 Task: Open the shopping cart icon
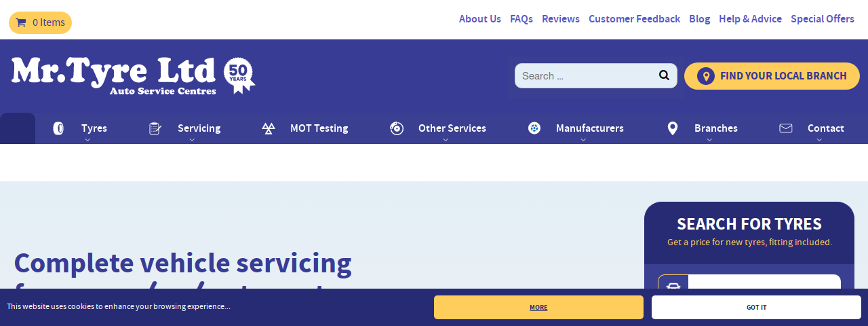[x=21, y=22]
